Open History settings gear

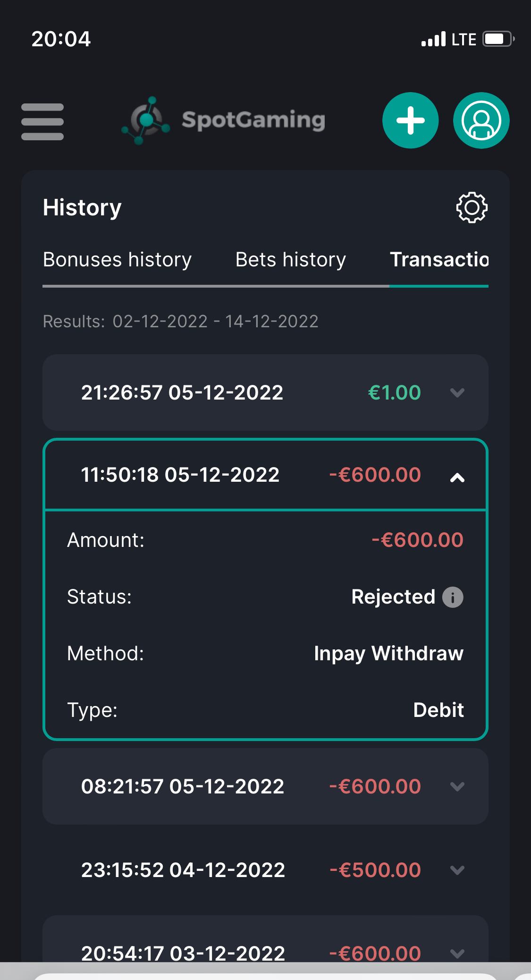(472, 208)
